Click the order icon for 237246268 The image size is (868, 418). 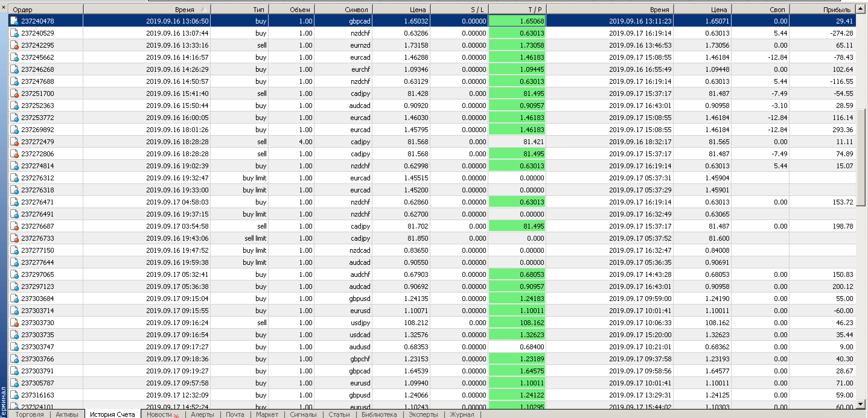tap(14, 69)
